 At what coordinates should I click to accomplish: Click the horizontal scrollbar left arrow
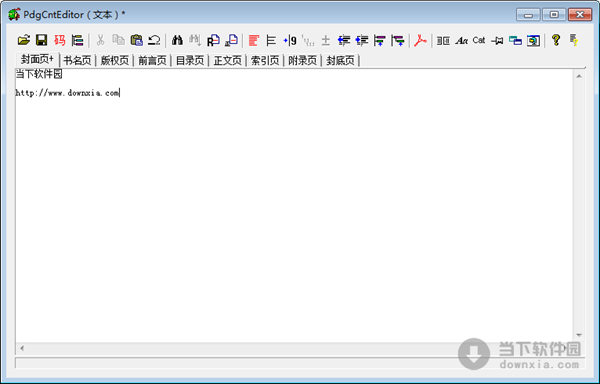(x=22, y=348)
